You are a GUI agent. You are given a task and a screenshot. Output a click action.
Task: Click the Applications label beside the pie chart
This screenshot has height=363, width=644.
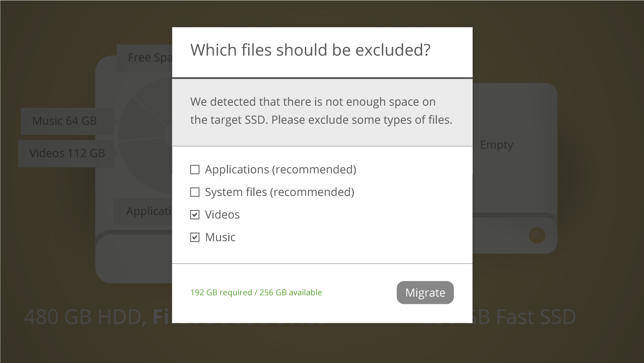coord(144,211)
